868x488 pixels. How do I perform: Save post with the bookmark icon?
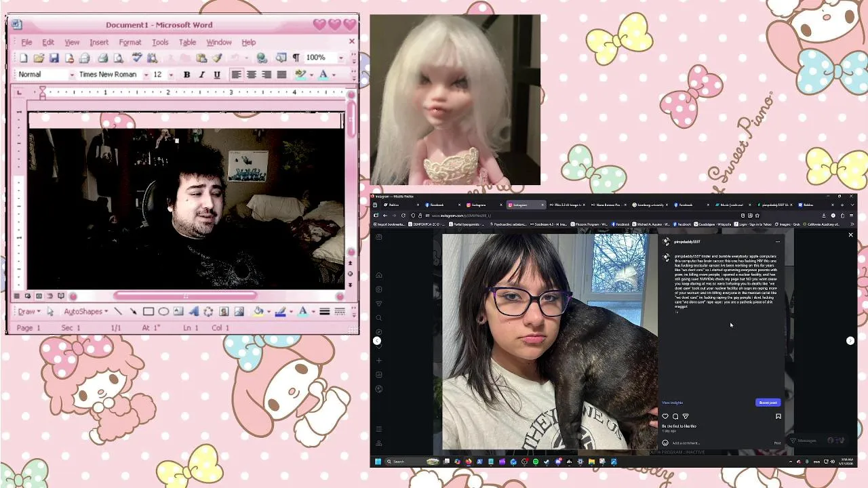click(x=778, y=416)
